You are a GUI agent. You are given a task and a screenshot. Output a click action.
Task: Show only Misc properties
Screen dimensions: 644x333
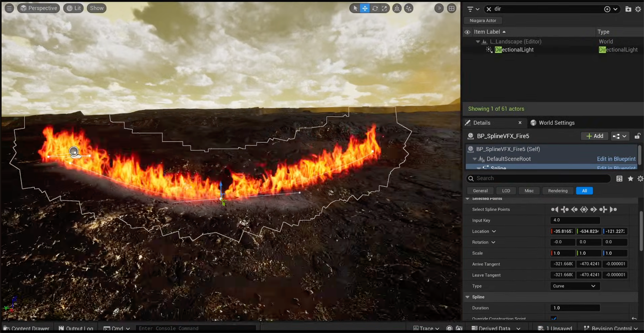[529, 191]
